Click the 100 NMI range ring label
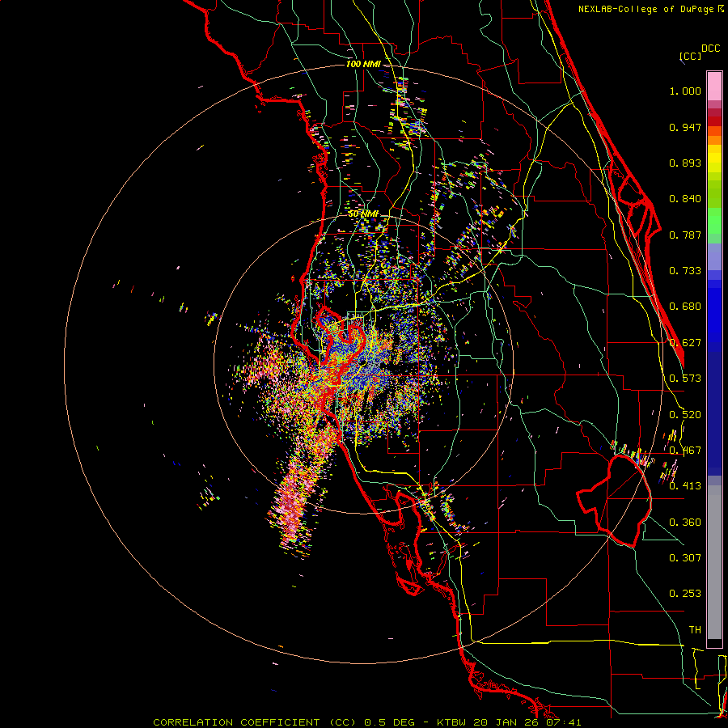Image resolution: width=728 pixels, height=728 pixels. (363, 64)
